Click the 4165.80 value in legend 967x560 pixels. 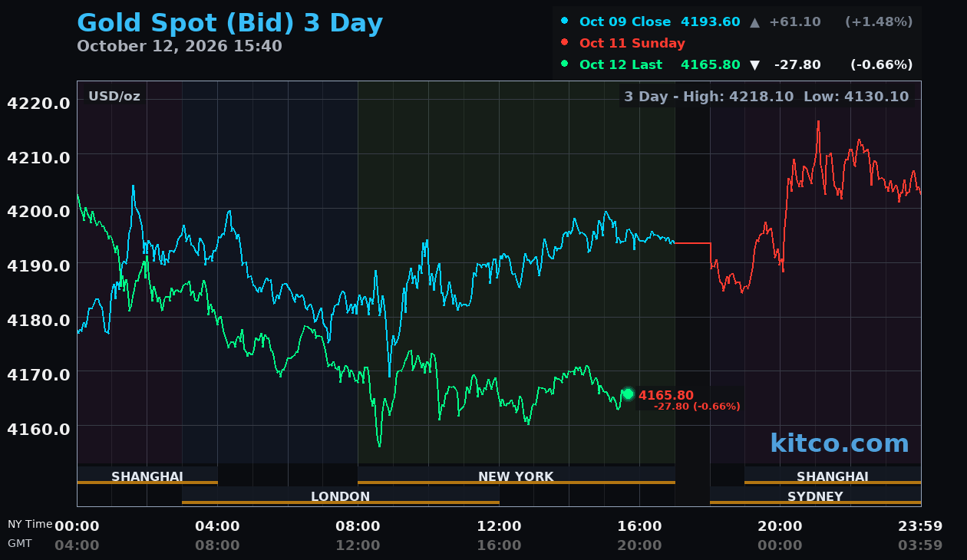point(711,64)
